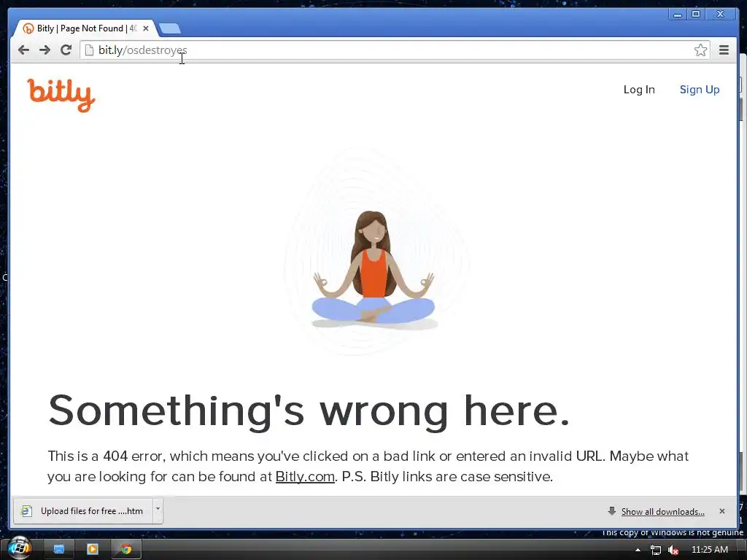747x560 pixels.
Task: Open downloaded Upload files for free htm
Action: point(83,511)
